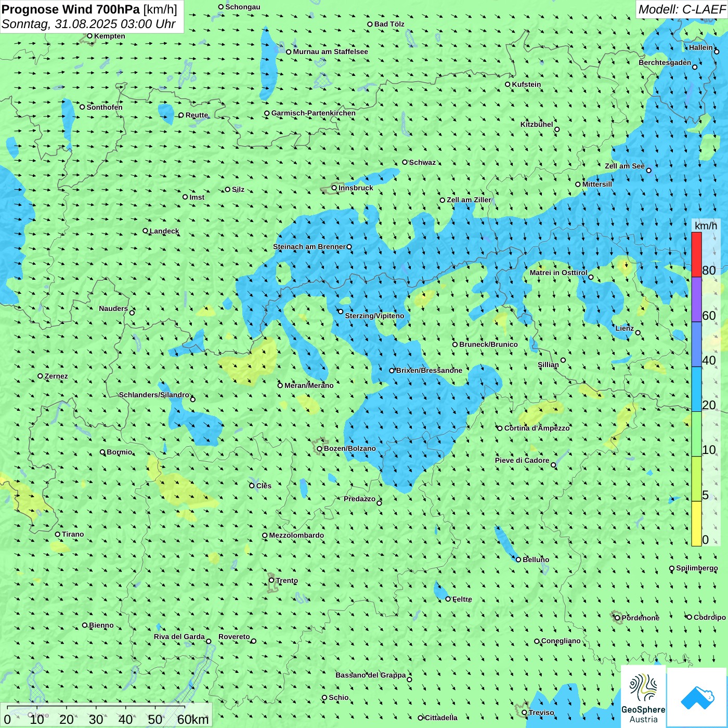Screen dimensions: 728x728
Task: Click the GeoSphere Austria logo
Action: coord(643,696)
